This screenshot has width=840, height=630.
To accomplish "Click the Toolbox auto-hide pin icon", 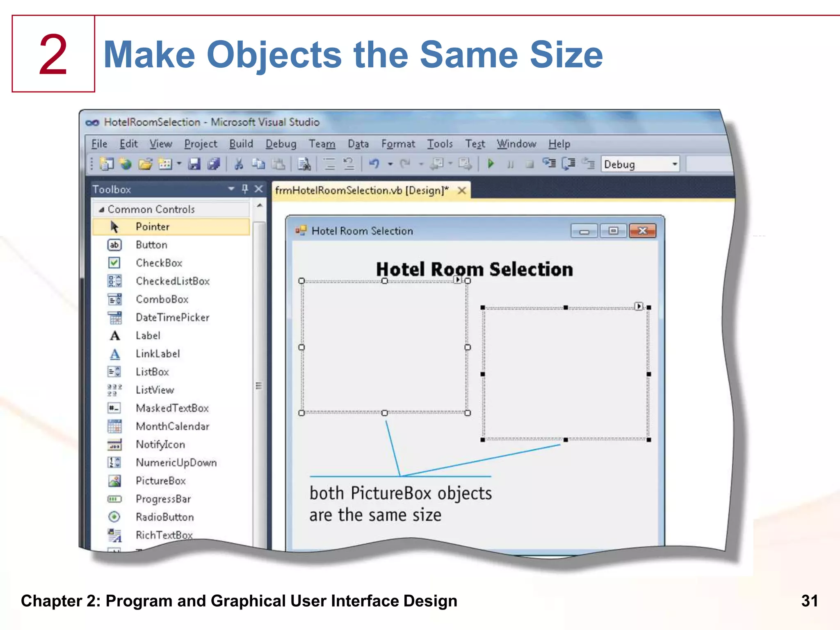I will coord(245,189).
